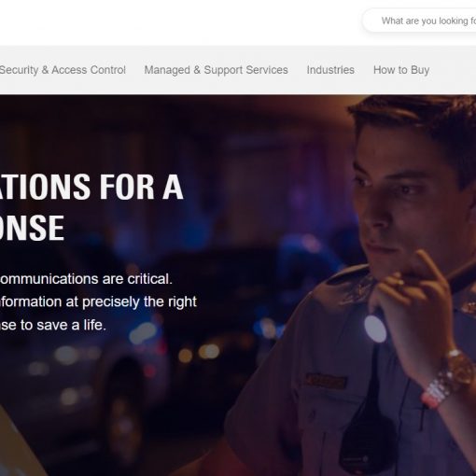The image size is (476, 476).
Task: Click the 'communications are critical' text line
Action: [86, 279]
